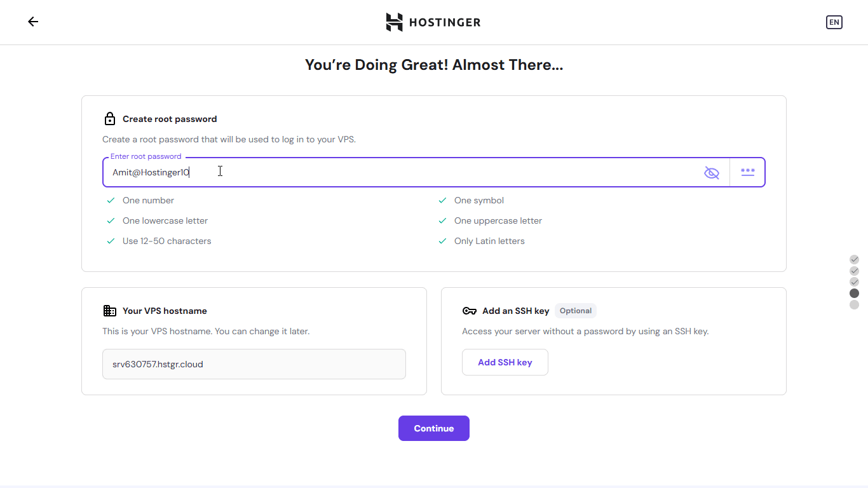Click the last light gray step dot

[854, 305]
